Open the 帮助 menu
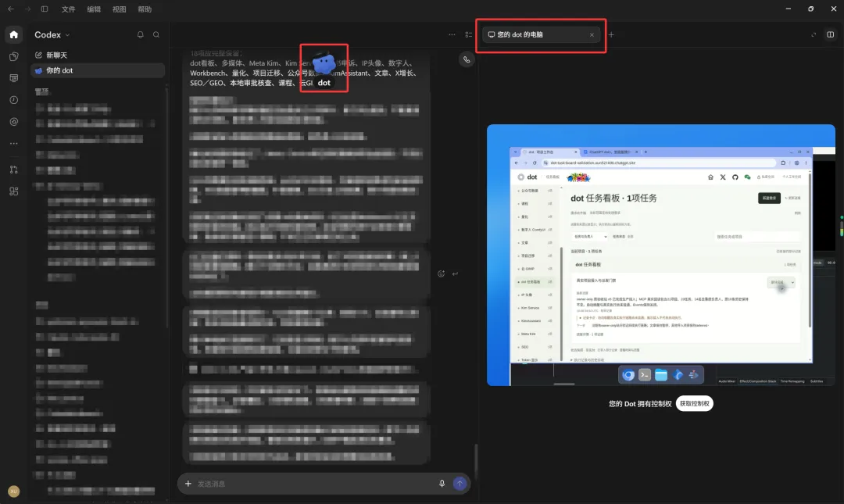Image resolution: width=844 pixels, height=504 pixels. [x=145, y=9]
